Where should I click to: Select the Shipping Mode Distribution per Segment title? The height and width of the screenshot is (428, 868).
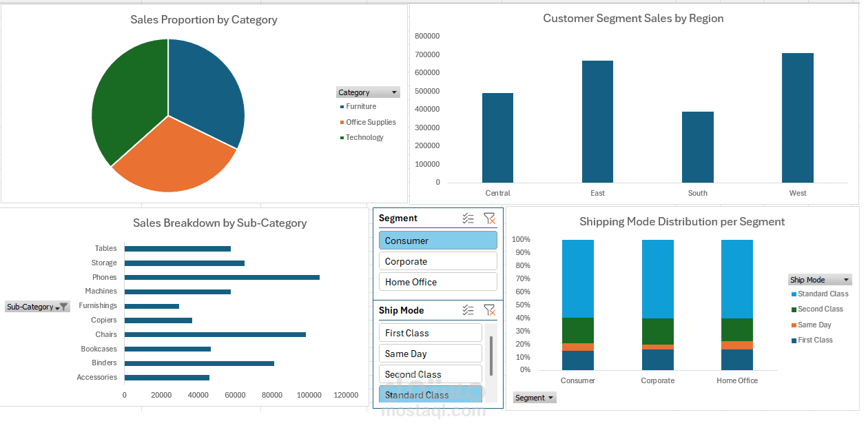pos(682,222)
